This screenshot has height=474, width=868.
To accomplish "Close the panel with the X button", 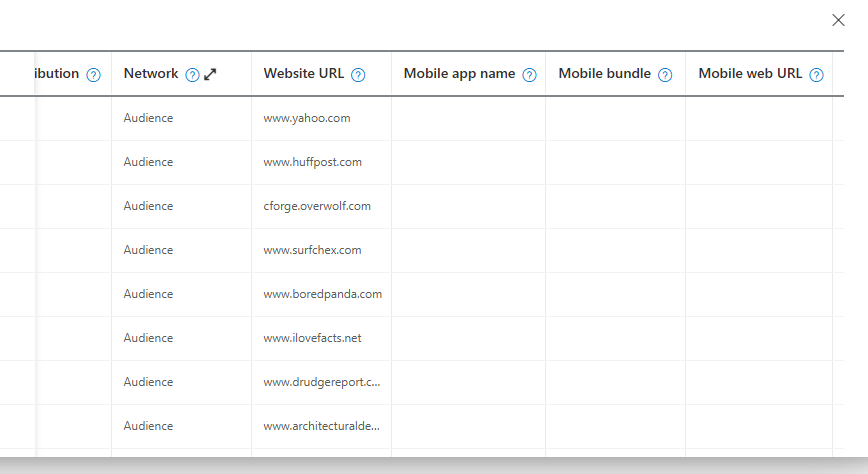I will pyautogui.click(x=838, y=20).
